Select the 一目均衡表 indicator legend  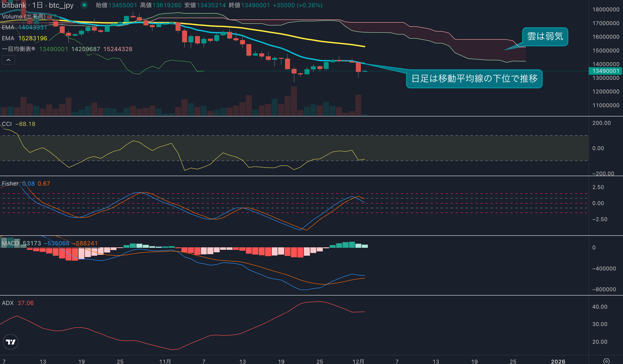(x=19, y=49)
